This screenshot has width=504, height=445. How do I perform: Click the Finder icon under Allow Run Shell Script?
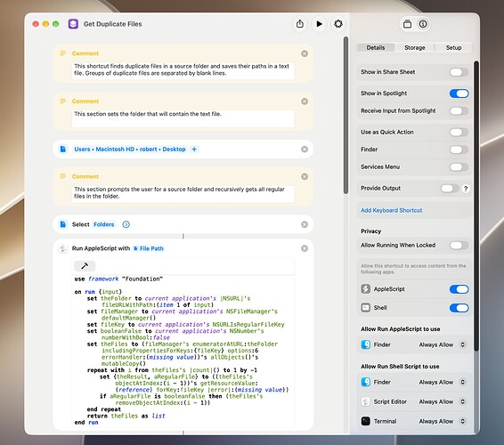click(365, 382)
